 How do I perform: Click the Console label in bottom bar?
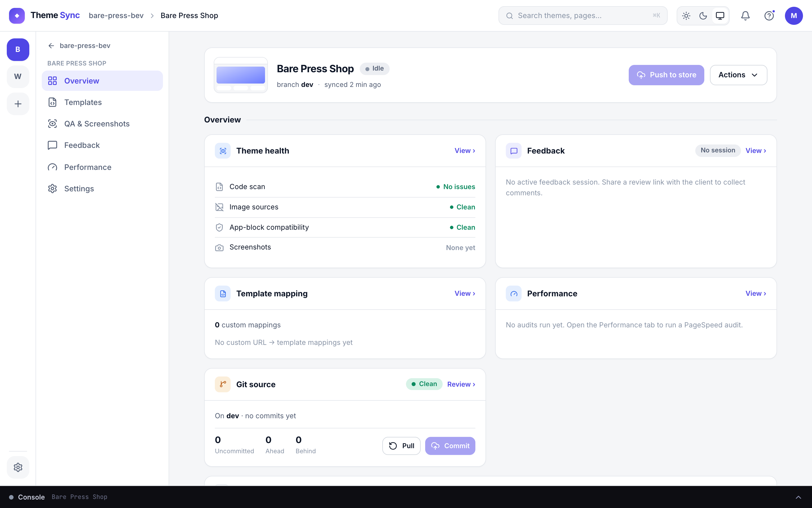pos(31,497)
